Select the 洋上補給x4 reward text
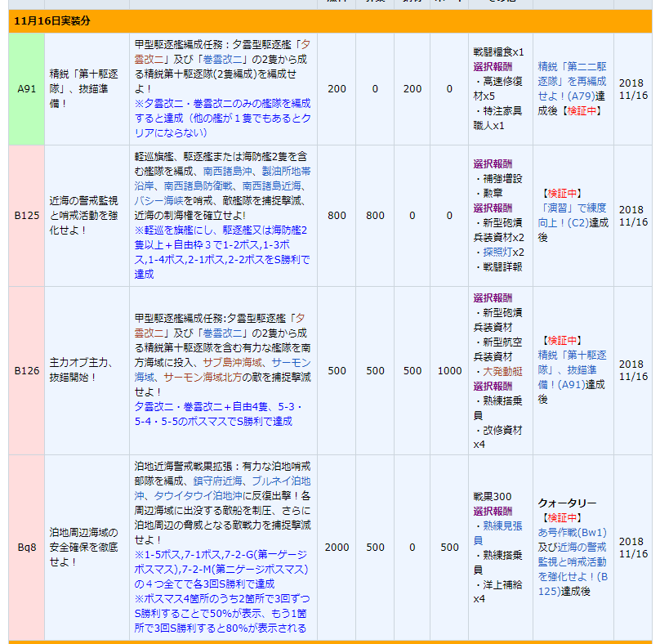The image size is (660, 644). 498,592
